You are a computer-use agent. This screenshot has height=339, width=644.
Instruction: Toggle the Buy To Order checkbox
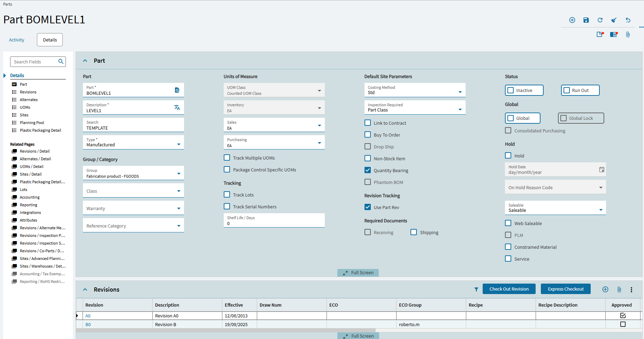[368, 135]
